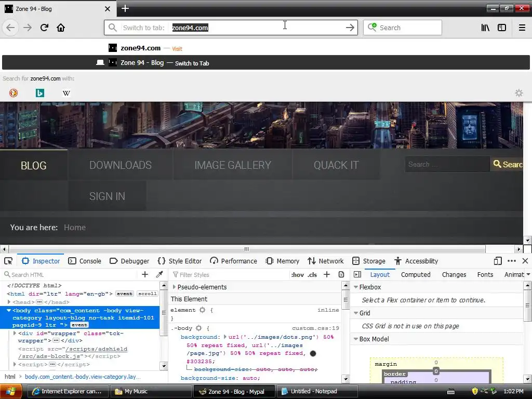Image resolution: width=532 pixels, height=399 pixels.
Task: Click the browser back arrow button
Action: [x=10, y=28]
